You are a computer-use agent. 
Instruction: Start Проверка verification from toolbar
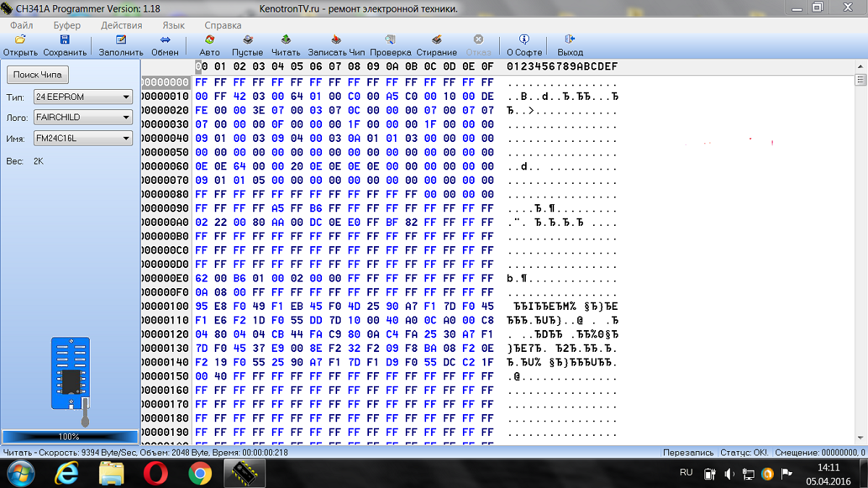(x=391, y=41)
